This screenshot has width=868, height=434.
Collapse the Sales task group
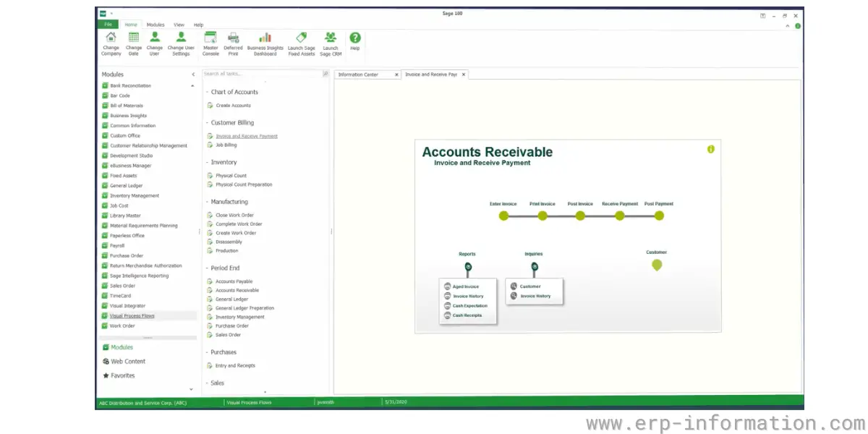tap(206, 383)
